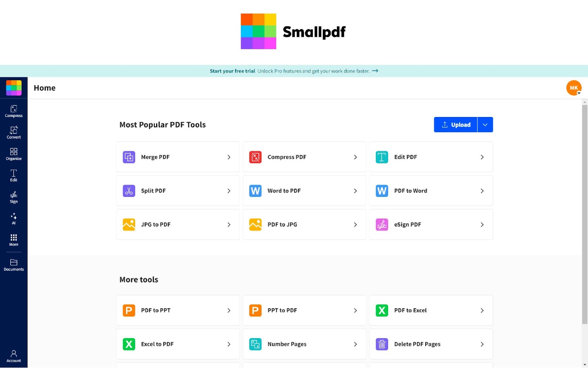Click the chevron on the Split PDF card
This screenshot has height=368, width=588.
[229, 191]
